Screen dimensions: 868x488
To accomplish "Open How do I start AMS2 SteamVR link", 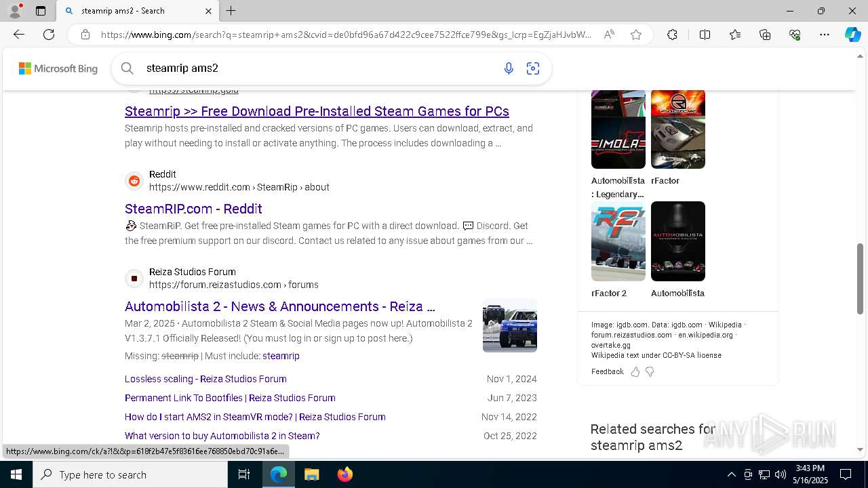I will point(255,417).
